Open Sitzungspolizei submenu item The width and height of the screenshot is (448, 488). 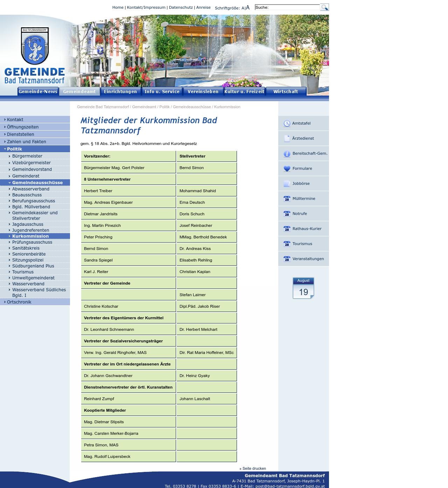point(35,260)
